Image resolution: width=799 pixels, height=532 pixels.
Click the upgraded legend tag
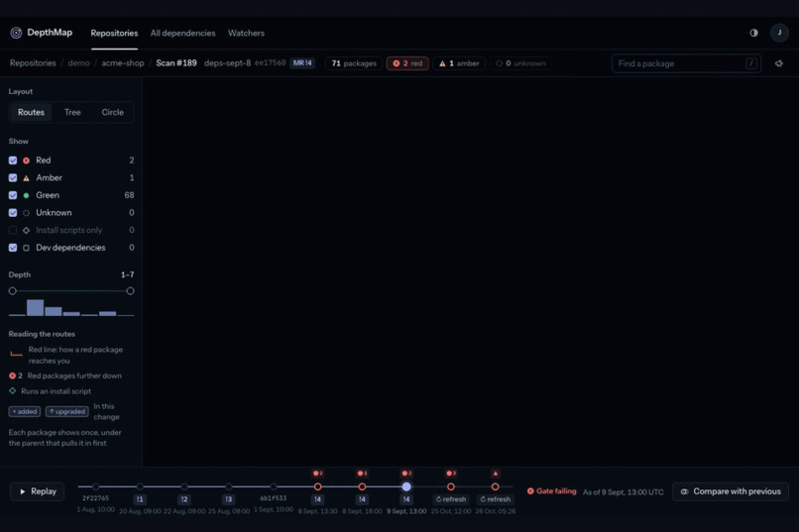point(66,411)
